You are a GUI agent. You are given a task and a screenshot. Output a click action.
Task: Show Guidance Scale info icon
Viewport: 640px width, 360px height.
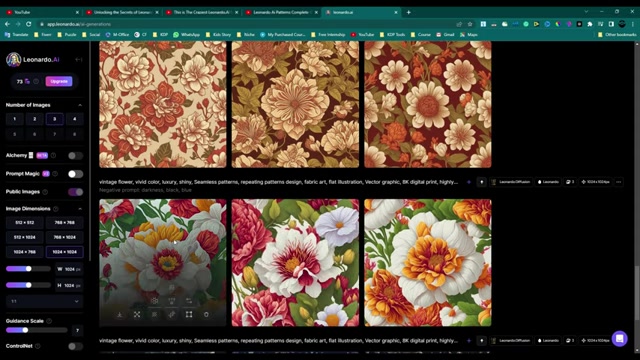[x=49, y=321]
